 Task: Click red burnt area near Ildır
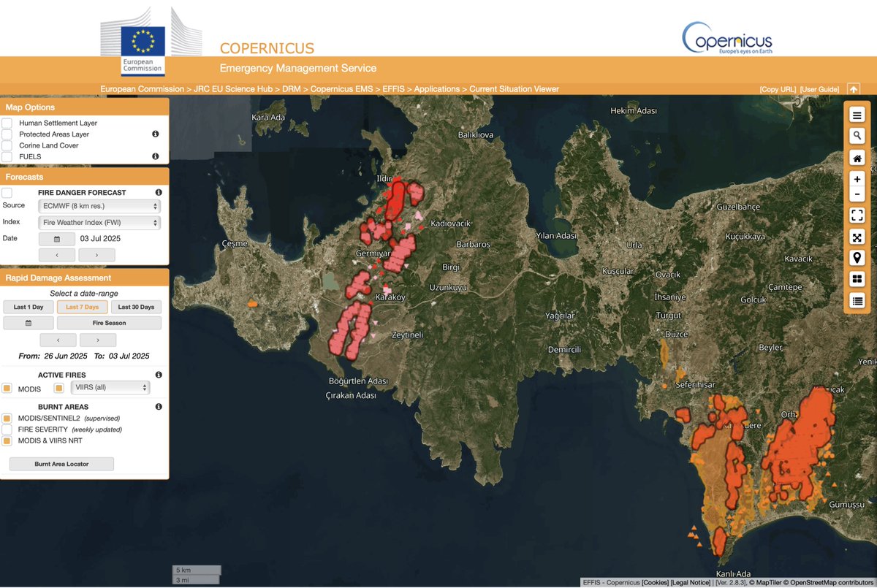tap(395, 199)
